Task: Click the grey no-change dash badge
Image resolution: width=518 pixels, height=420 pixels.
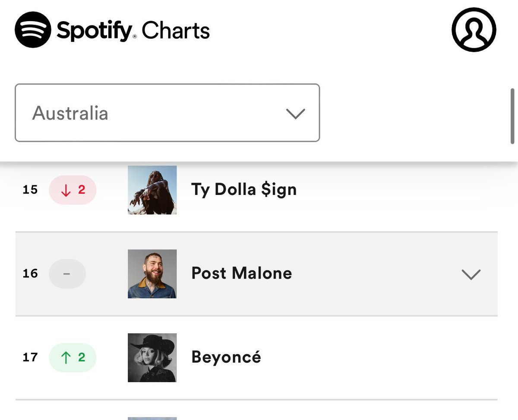Action: point(67,274)
